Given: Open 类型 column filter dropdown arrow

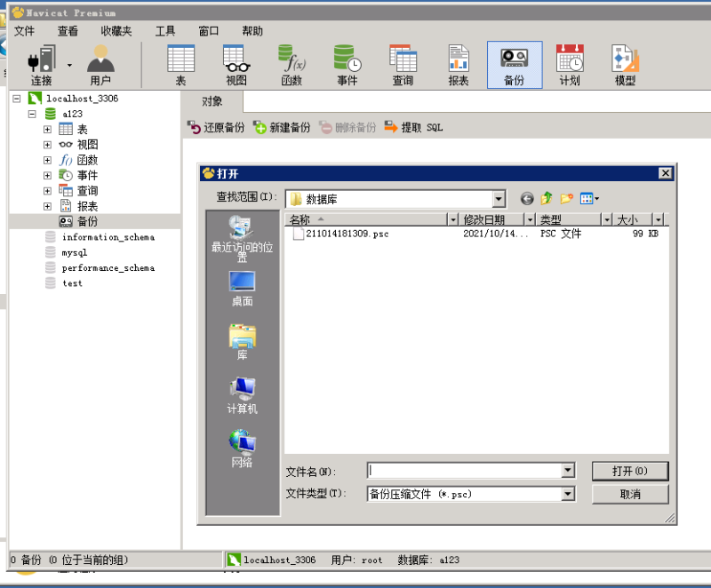Looking at the screenshot, I should coord(607,219).
